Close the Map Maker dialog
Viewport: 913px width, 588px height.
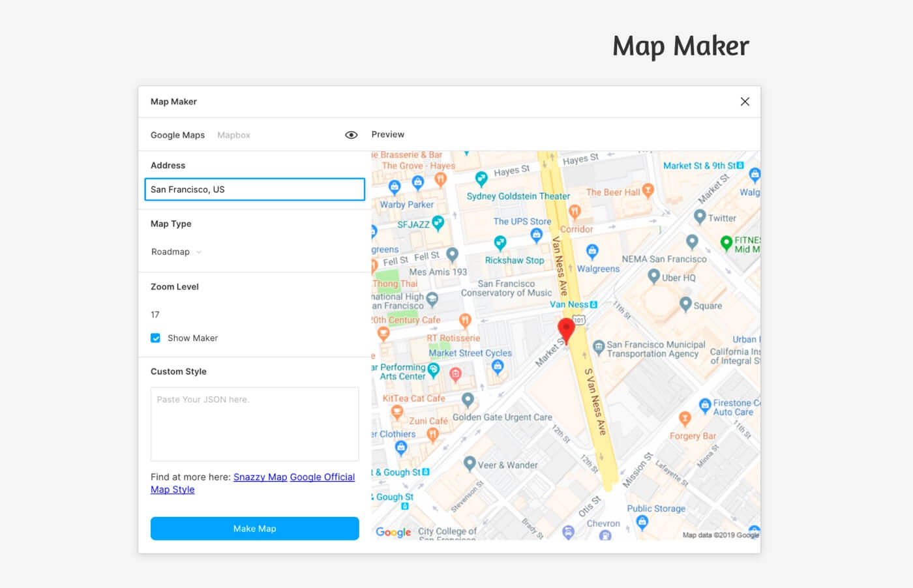[745, 102]
